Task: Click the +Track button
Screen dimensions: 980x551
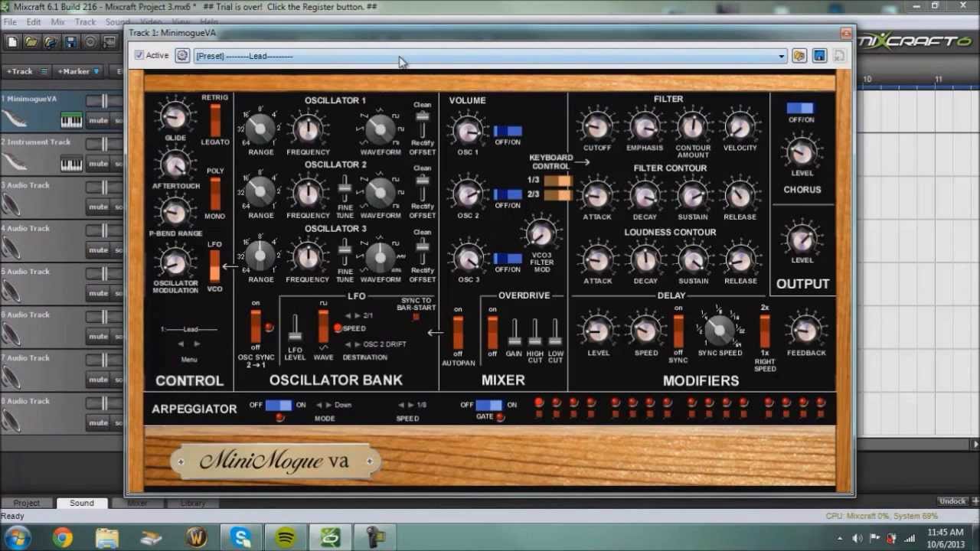Action: 20,71
